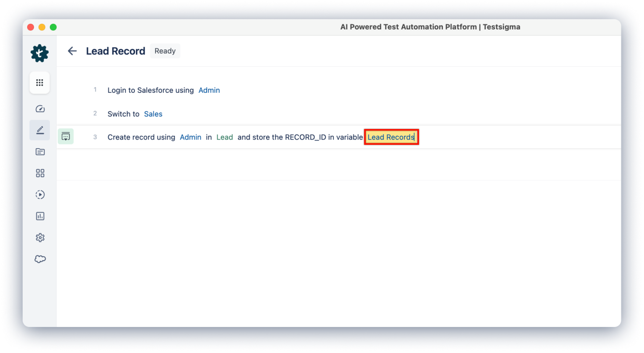Screen dimensions: 644x353
Task: Open the apps grid launcher icon
Action: (40, 83)
